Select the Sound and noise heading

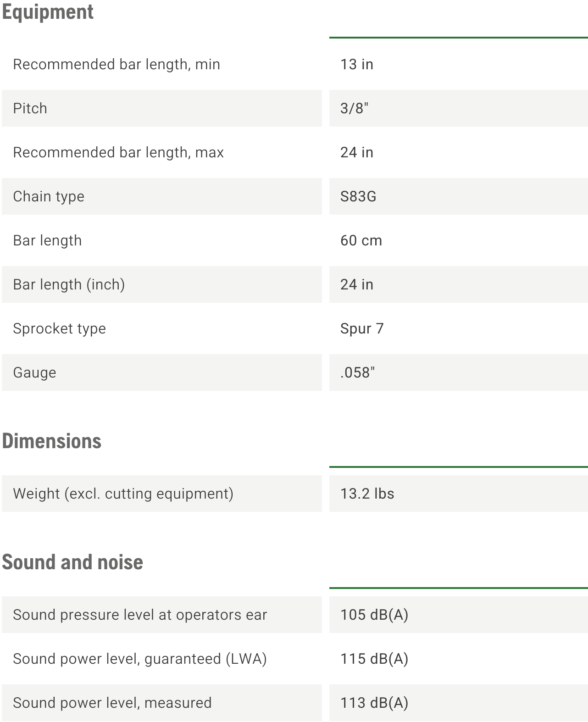tap(72, 562)
